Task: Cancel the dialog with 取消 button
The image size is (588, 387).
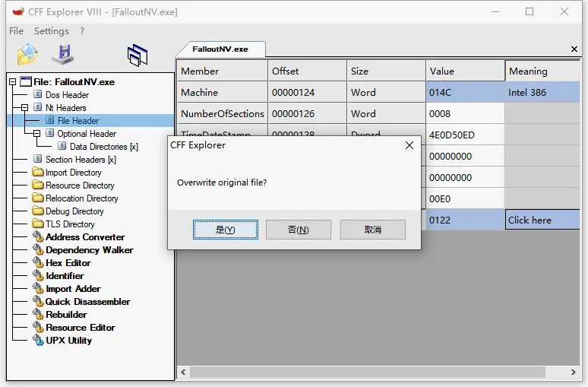Action: tap(373, 230)
